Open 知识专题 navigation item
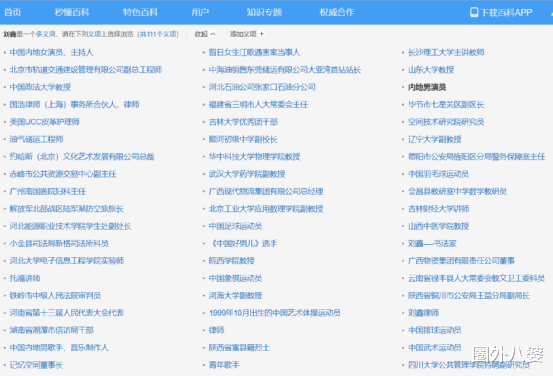This screenshot has width=553, height=376. [264, 12]
